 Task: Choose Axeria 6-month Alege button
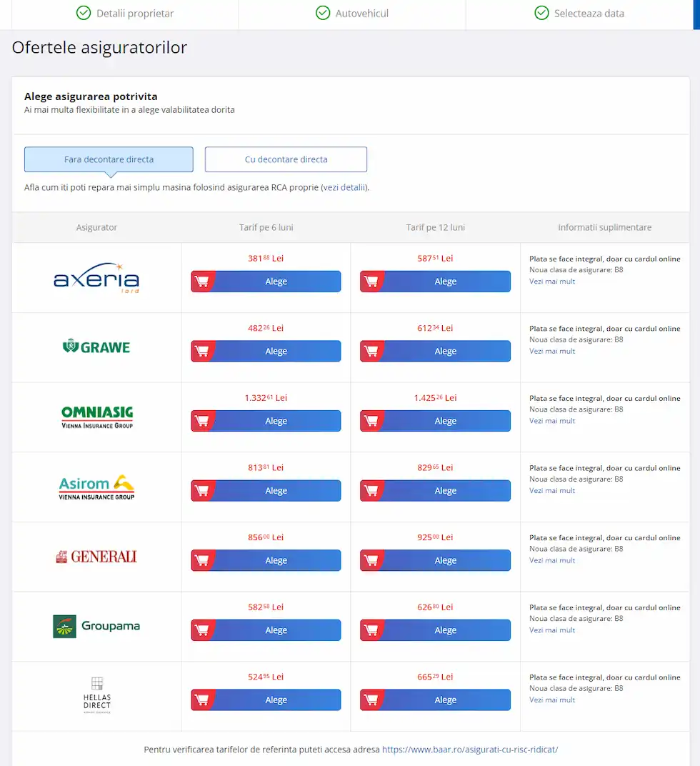coord(266,282)
